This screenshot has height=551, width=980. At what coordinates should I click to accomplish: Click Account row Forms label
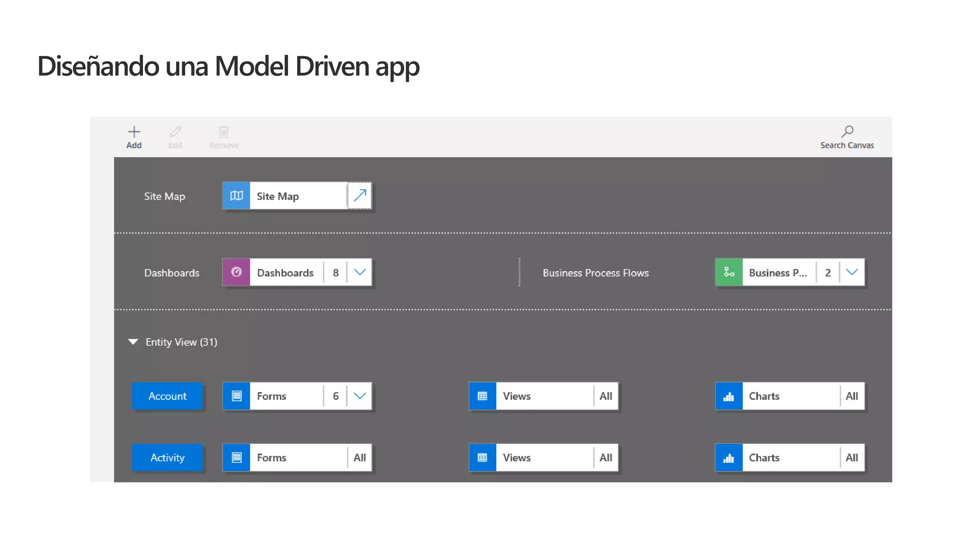pyautogui.click(x=271, y=396)
